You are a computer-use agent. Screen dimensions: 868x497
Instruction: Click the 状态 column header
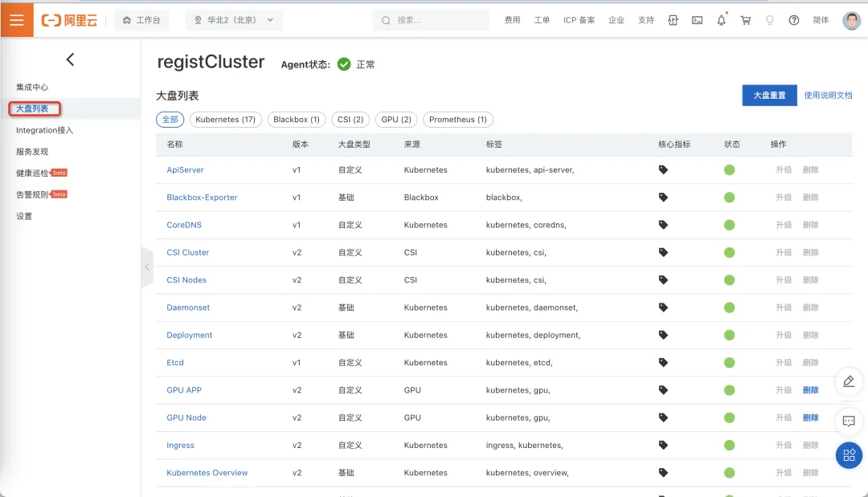coord(732,145)
